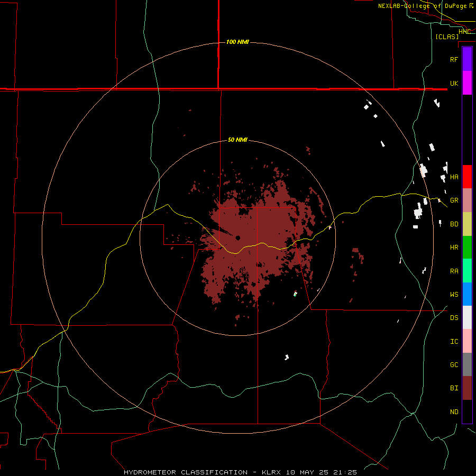The width and height of the screenshot is (476, 476).
Task: Click the HR green legend swatch
Action: point(467,248)
